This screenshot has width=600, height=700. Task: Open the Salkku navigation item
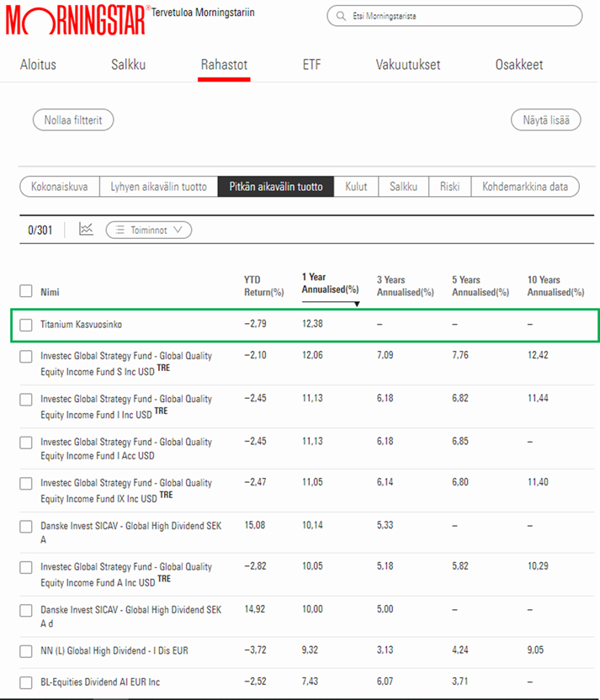click(x=128, y=65)
